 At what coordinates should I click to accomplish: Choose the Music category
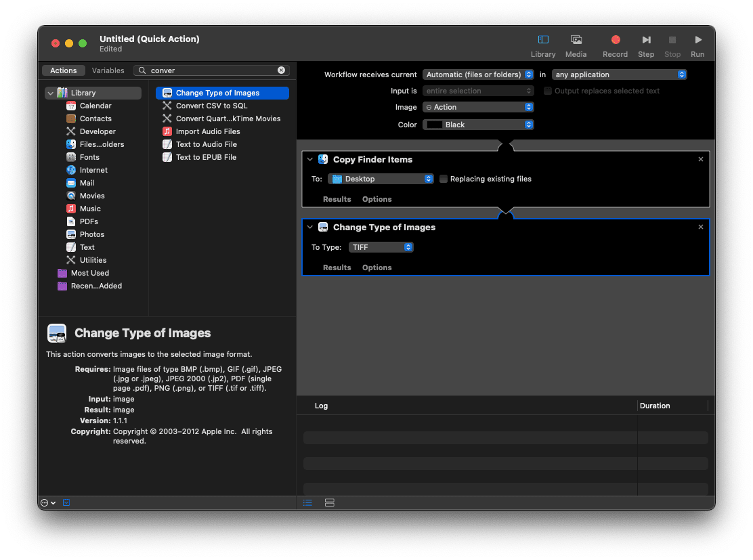(90, 209)
